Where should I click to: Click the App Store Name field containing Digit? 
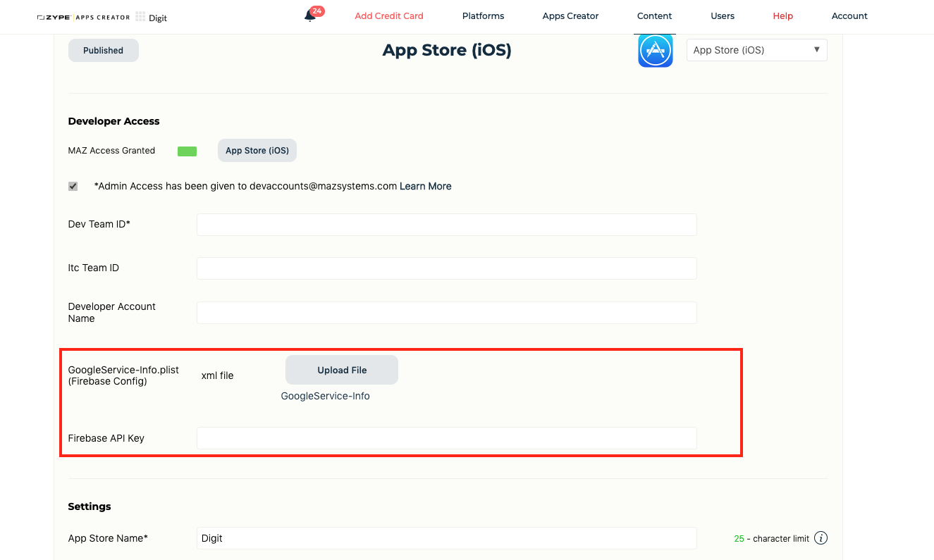(447, 538)
